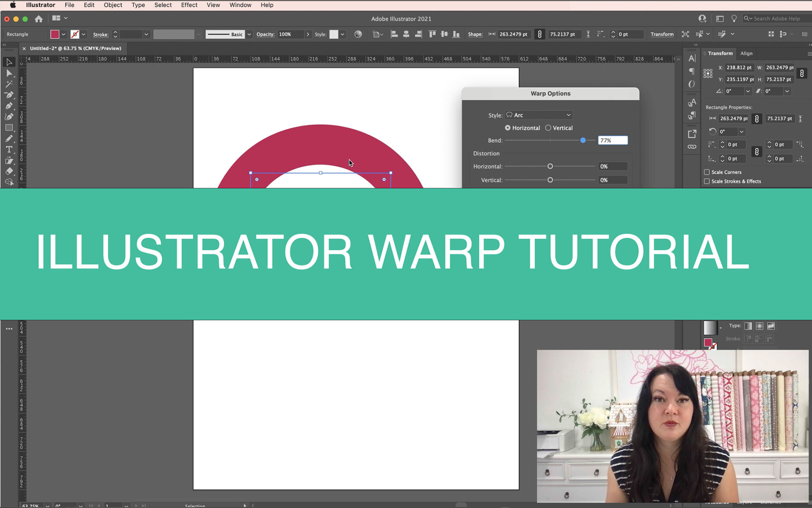Open the stroke weight dropdown in control bar

pos(146,34)
